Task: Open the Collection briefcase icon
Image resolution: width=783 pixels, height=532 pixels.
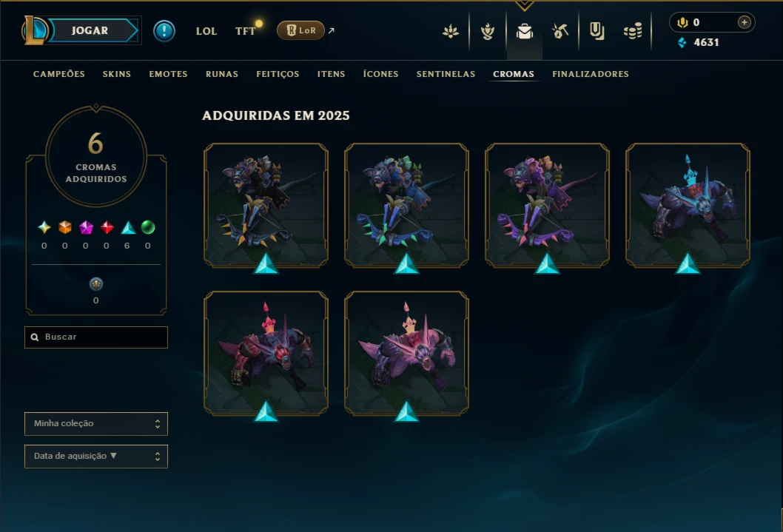Action: (524, 31)
